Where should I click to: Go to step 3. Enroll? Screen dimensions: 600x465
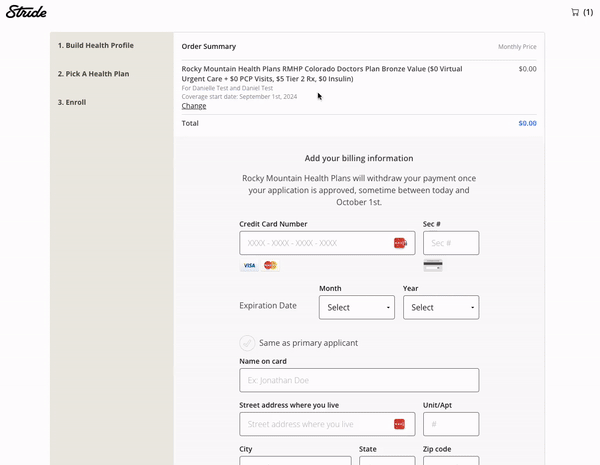click(72, 102)
